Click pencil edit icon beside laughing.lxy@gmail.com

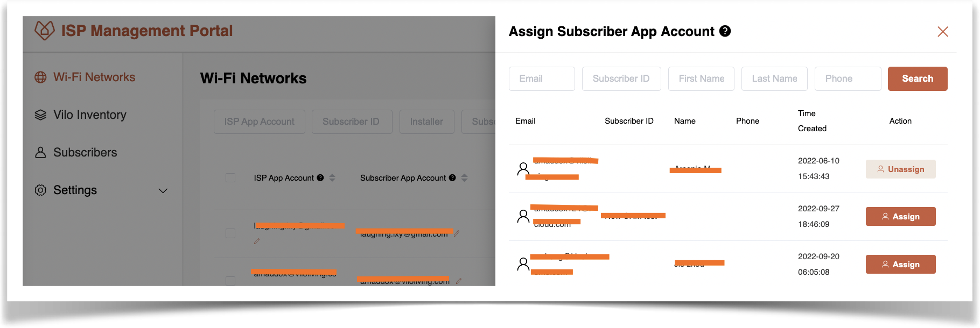click(457, 233)
